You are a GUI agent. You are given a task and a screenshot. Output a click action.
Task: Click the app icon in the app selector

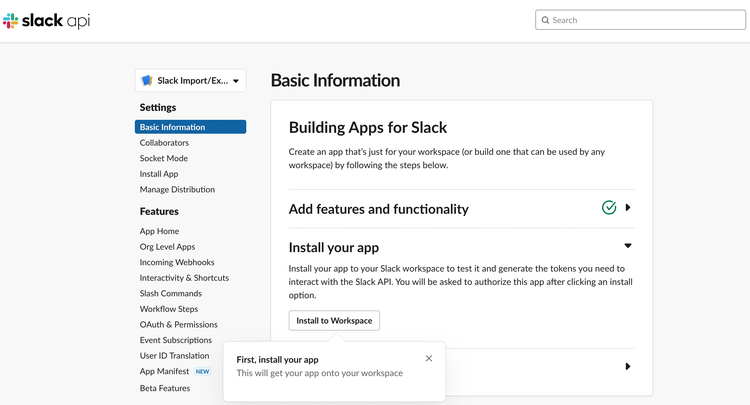coord(147,80)
